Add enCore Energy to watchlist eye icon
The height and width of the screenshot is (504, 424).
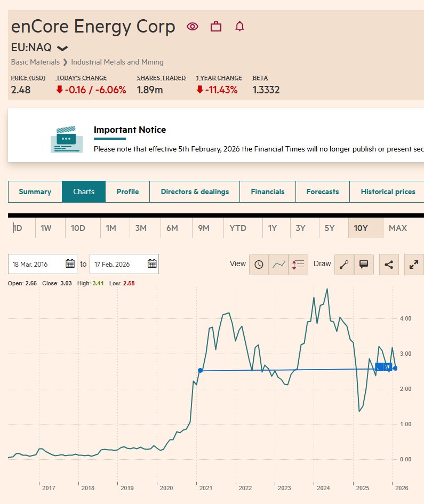(x=192, y=26)
